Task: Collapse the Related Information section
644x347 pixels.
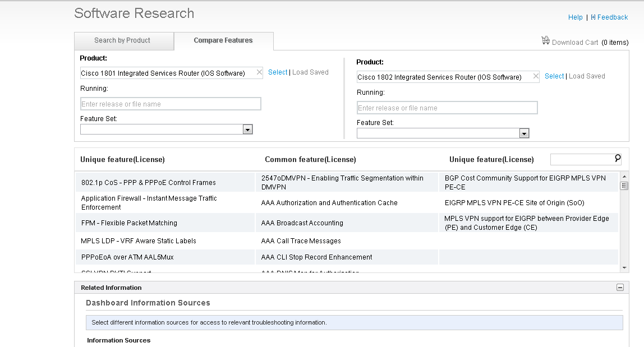Action: coord(620,288)
